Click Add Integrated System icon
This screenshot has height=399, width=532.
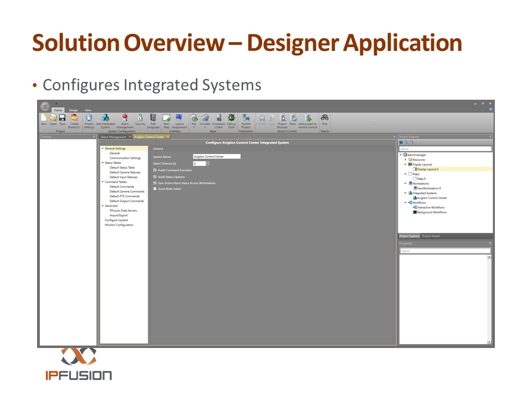[x=105, y=117]
